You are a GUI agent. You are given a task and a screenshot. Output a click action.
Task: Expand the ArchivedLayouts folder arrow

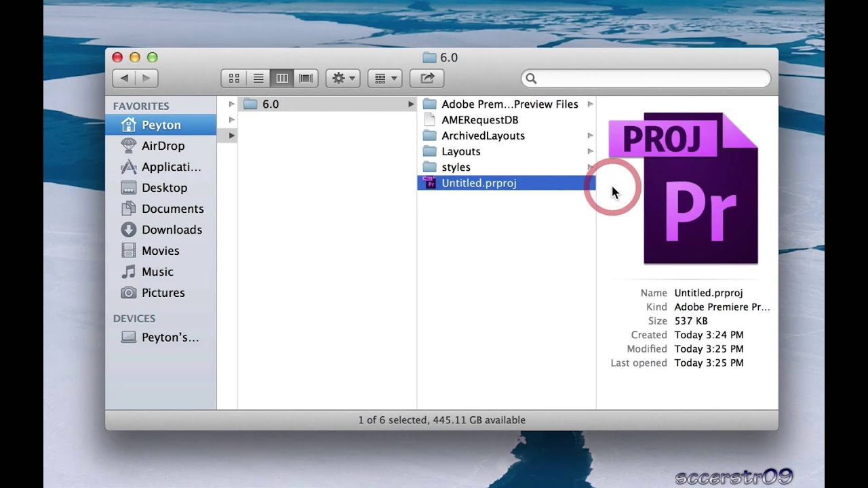(591, 136)
